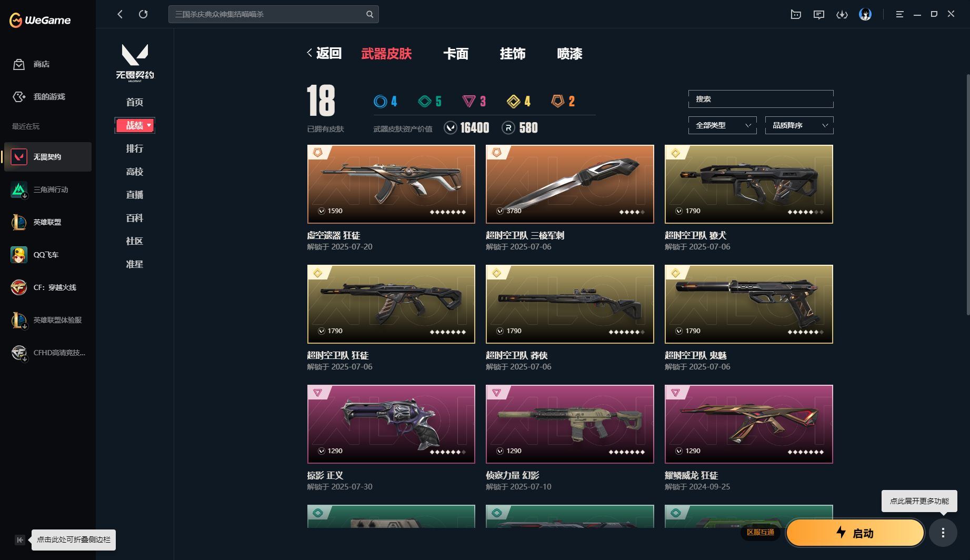Go back with the top arrow icon
This screenshot has width=970, height=560.
pyautogui.click(x=120, y=14)
